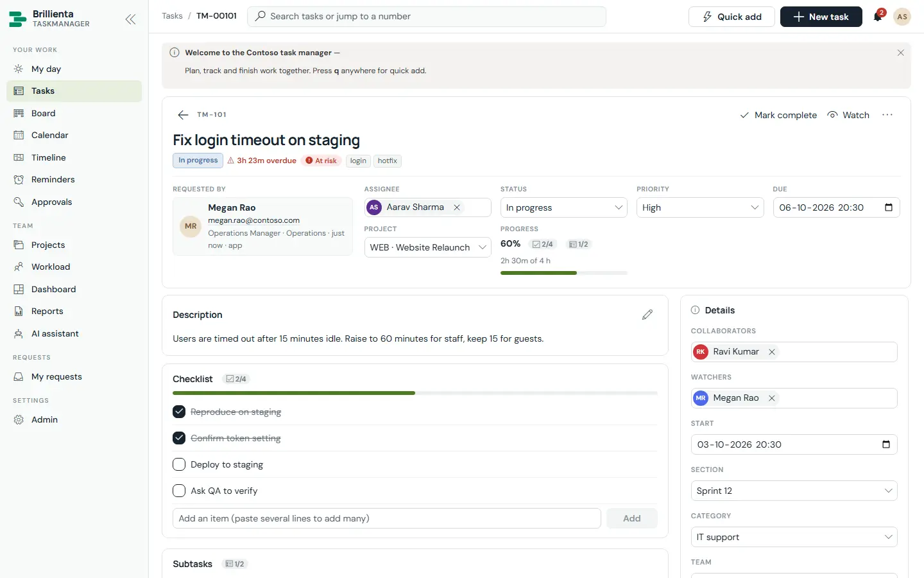Click the Checklist progress bar
This screenshot has width=924, height=578.
[415, 393]
